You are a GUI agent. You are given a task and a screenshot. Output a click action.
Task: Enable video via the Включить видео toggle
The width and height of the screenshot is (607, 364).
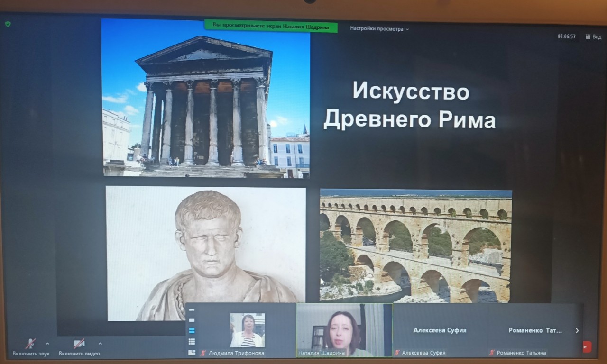click(x=80, y=353)
